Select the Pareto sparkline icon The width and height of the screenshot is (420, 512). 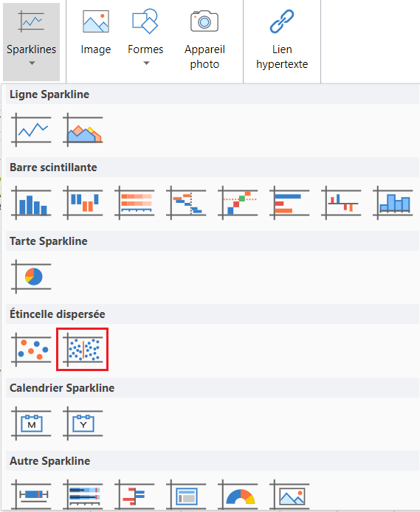click(238, 203)
